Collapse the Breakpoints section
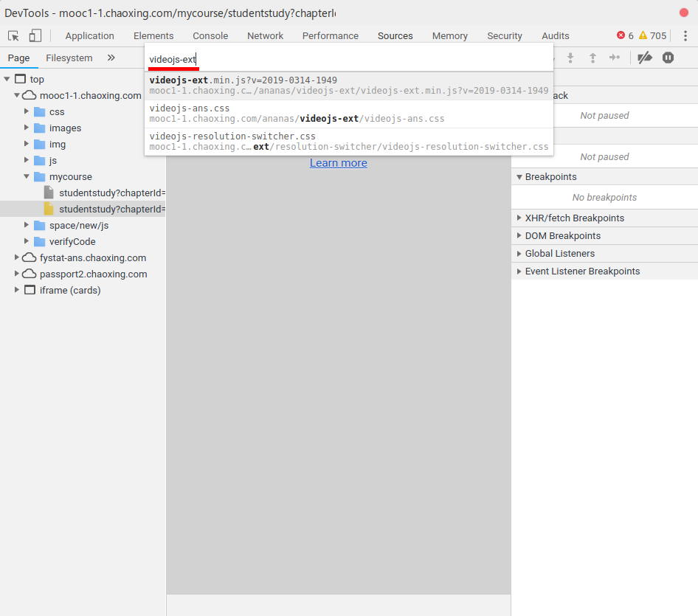Screen dimensions: 698x616 pyautogui.click(x=519, y=177)
